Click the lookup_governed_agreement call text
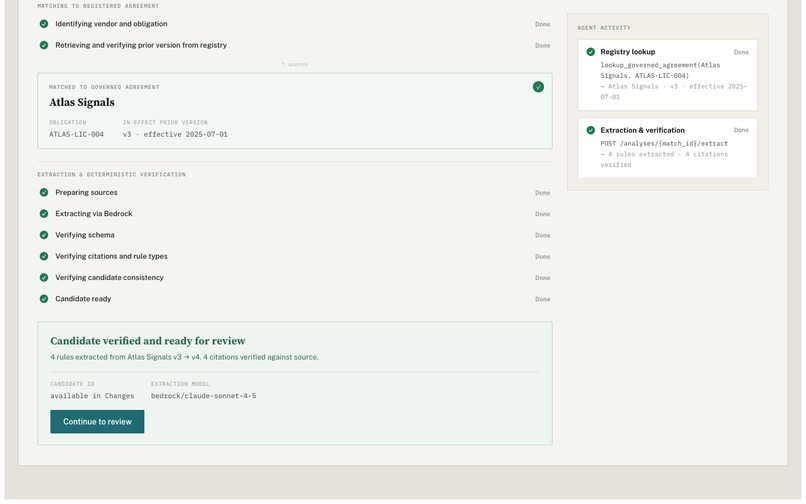 (x=660, y=70)
